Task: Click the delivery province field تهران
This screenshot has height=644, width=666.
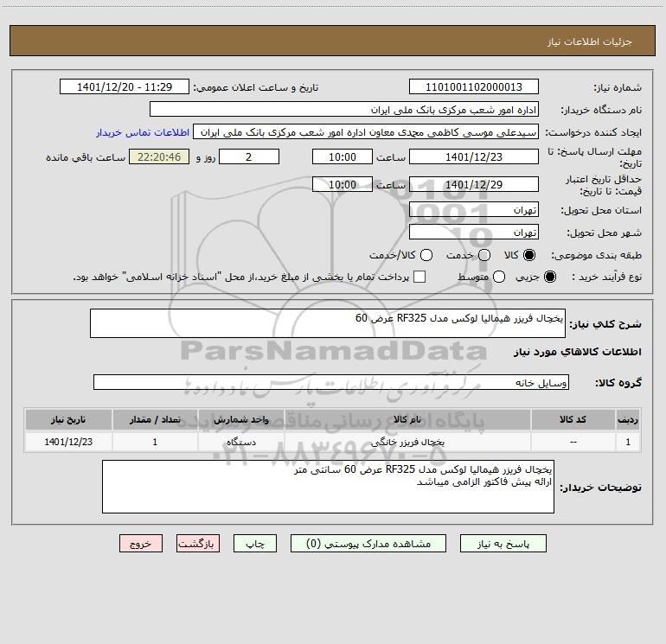Action: pyautogui.click(x=474, y=210)
